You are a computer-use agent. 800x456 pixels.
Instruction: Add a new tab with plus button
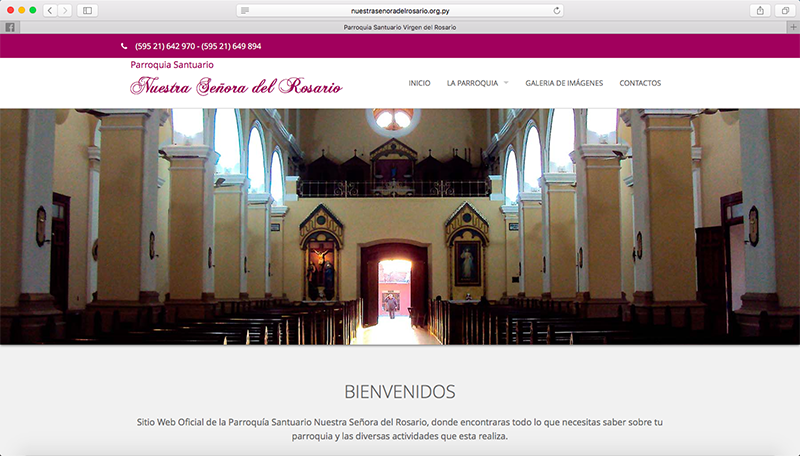(x=793, y=28)
